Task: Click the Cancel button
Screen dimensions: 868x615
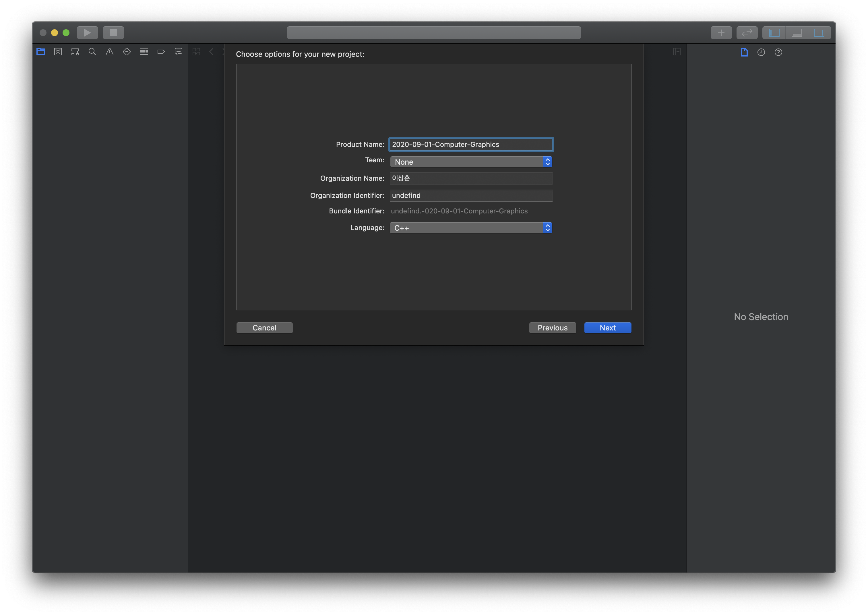Action: pyautogui.click(x=264, y=328)
